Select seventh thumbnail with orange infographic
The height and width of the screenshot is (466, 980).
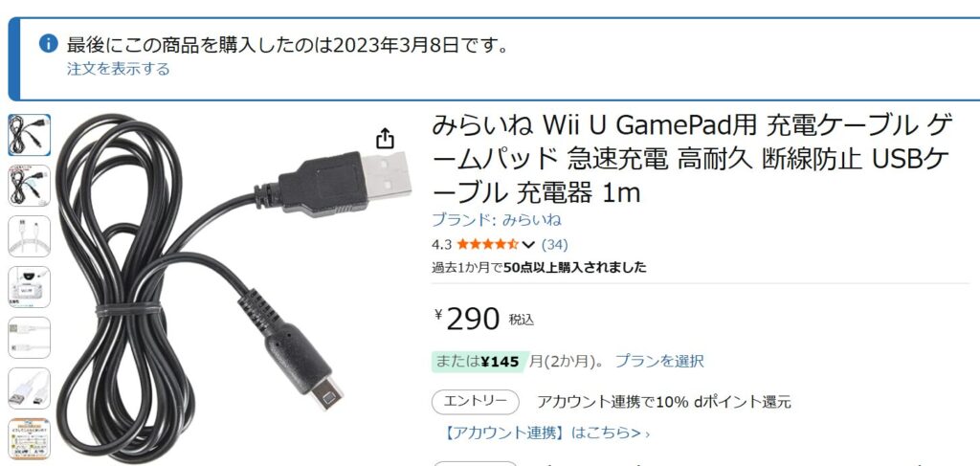tap(30, 438)
